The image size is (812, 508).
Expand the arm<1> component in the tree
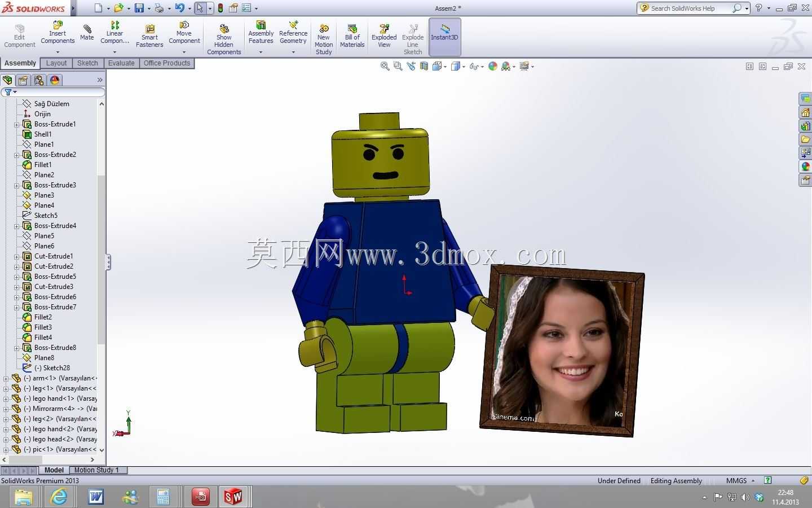6,378
